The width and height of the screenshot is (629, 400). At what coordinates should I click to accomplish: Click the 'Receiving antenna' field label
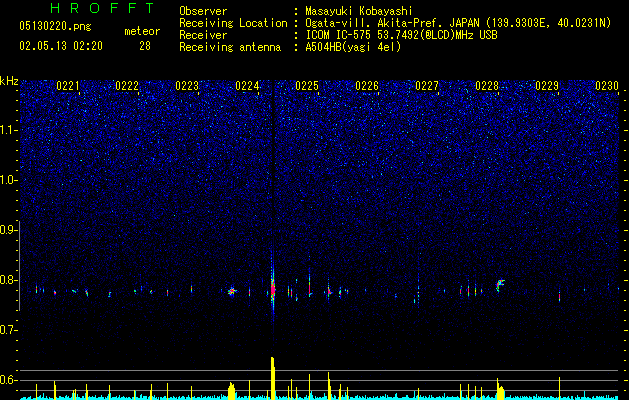pos(230,47)
